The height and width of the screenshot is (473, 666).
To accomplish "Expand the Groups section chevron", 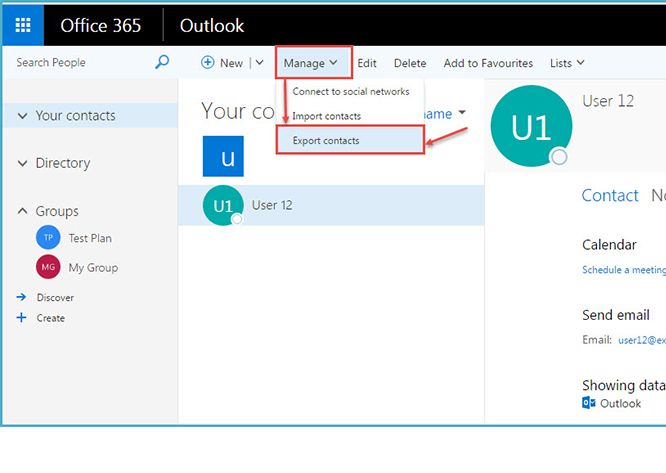I will coord(23,211).
